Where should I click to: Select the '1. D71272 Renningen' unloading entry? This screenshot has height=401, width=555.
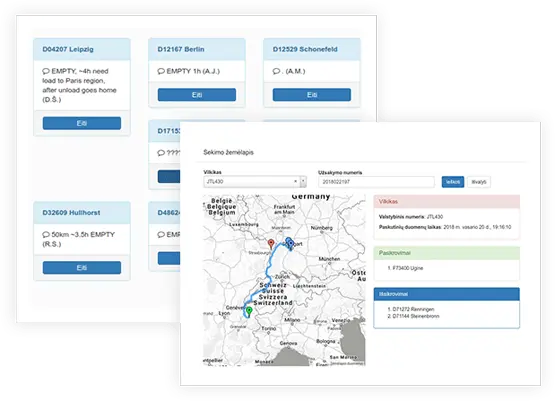coord(411,309)
